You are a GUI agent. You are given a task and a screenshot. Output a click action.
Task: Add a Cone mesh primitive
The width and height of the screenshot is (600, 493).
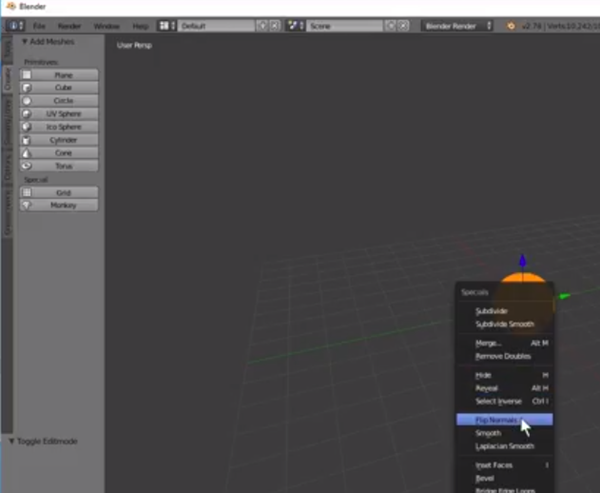pos(60,153)
